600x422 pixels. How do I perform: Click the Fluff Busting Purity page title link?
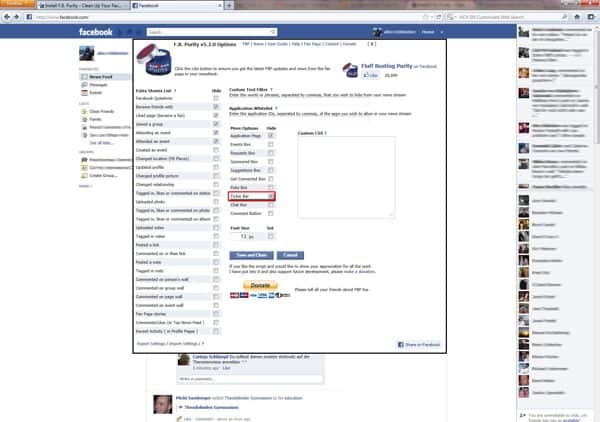[387, 66]
